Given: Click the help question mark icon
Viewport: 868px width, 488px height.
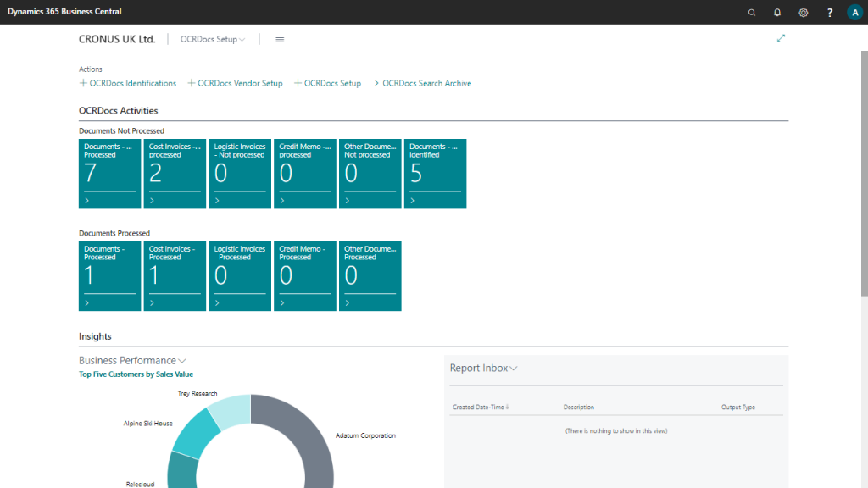Looking at the screenshot, I should click(829, 12).
